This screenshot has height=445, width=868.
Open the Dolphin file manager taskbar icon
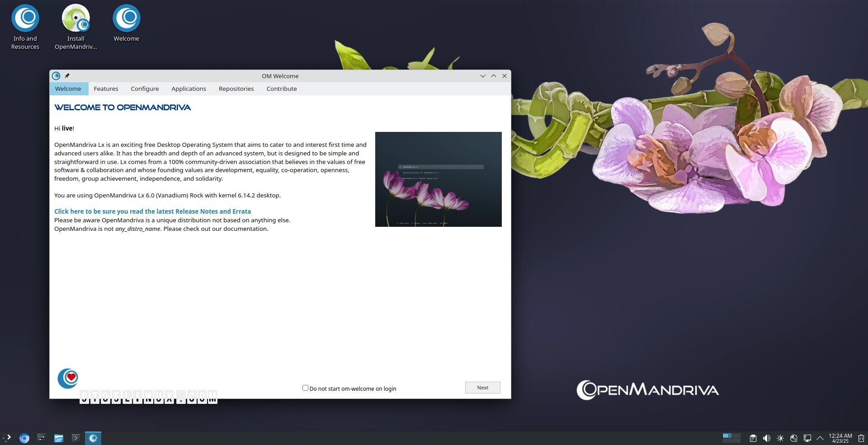[59, 438]
